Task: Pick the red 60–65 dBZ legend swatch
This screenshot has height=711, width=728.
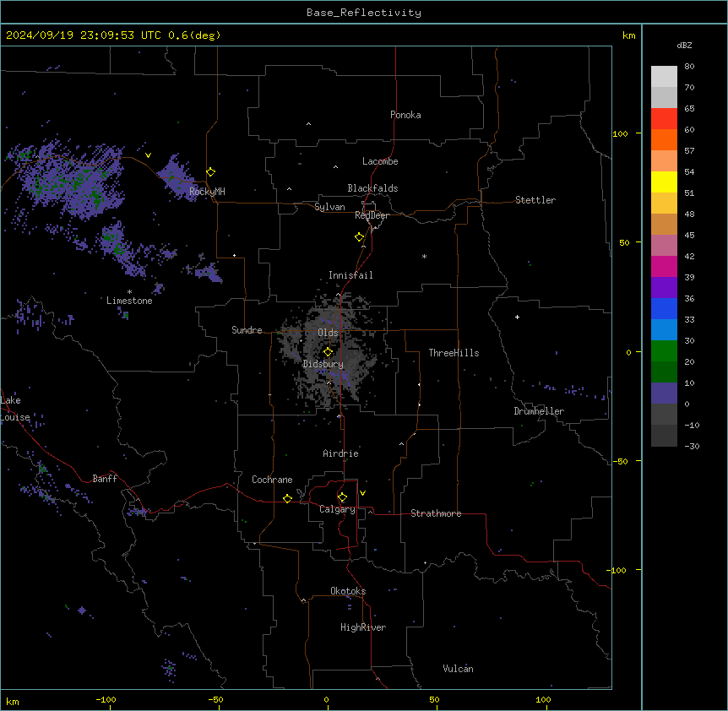Action: click(x=664, y=118)
